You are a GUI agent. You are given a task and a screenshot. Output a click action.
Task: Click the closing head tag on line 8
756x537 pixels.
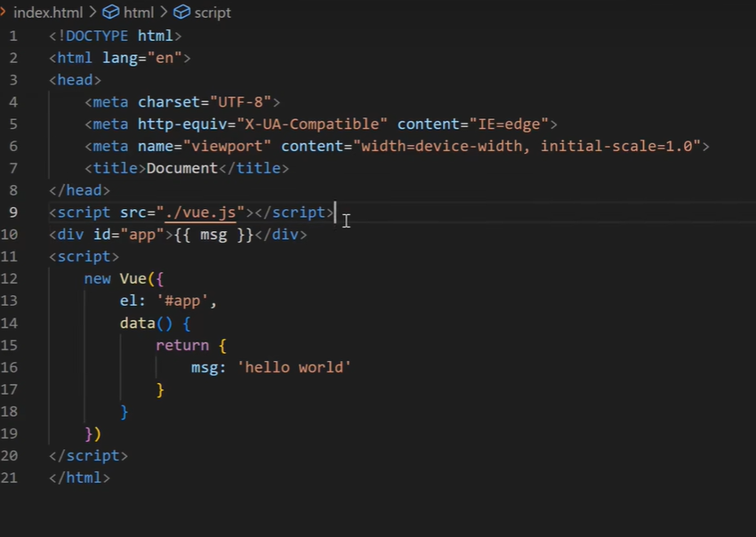click(x=79, y=190)
